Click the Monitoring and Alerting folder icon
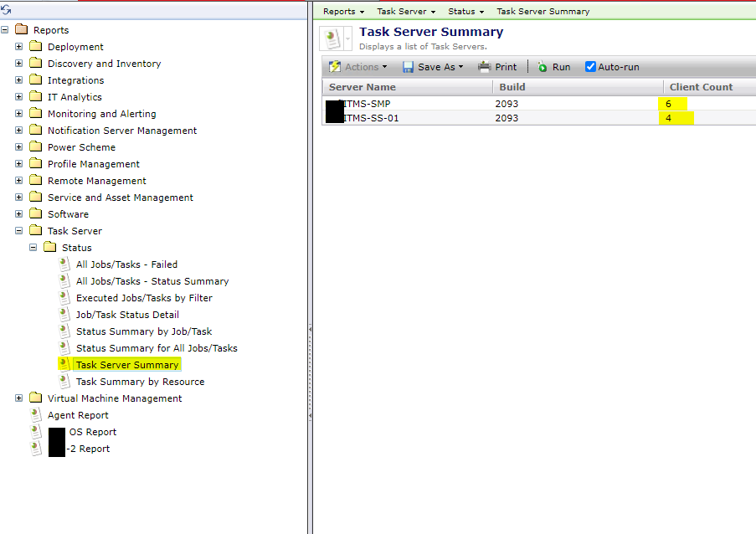756x534 pixels. coord(35,113)
